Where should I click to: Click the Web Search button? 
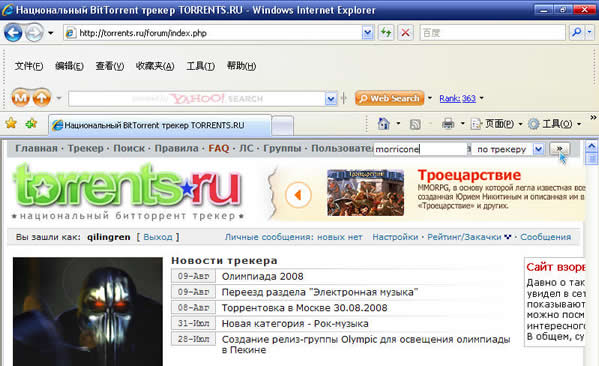click(390, 98)
